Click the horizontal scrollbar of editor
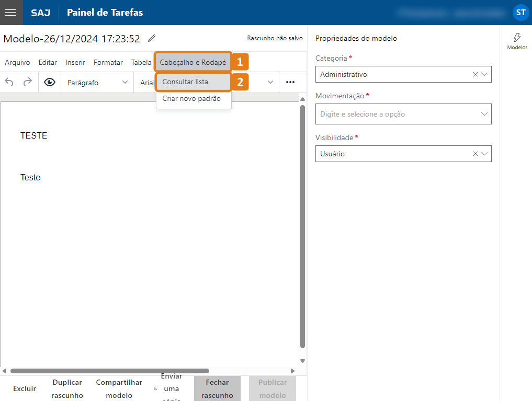532x401 pixels. point(110,371)
